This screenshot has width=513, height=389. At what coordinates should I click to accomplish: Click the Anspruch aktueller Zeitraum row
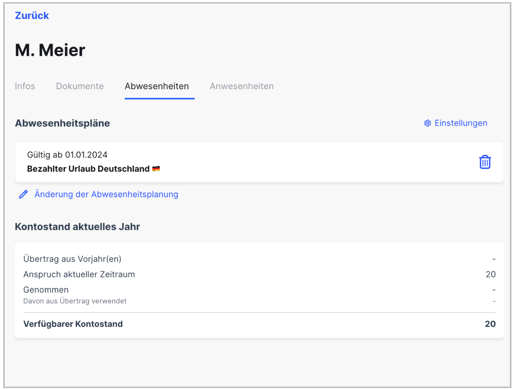pos(259,274)
